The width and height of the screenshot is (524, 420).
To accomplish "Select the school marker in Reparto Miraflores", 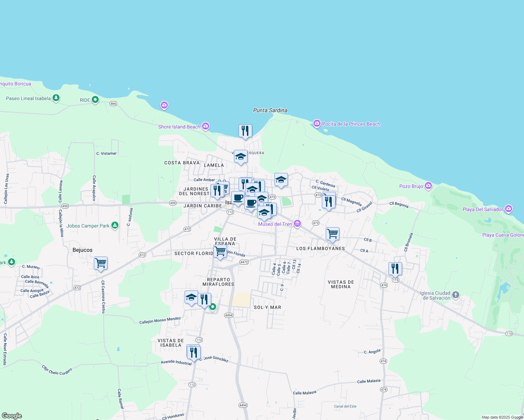I will tap(191, 297).
